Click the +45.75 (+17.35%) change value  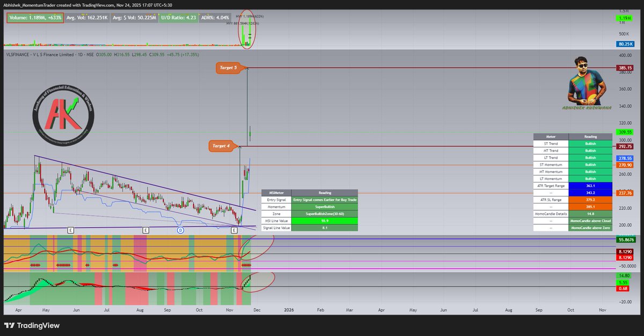184,55
